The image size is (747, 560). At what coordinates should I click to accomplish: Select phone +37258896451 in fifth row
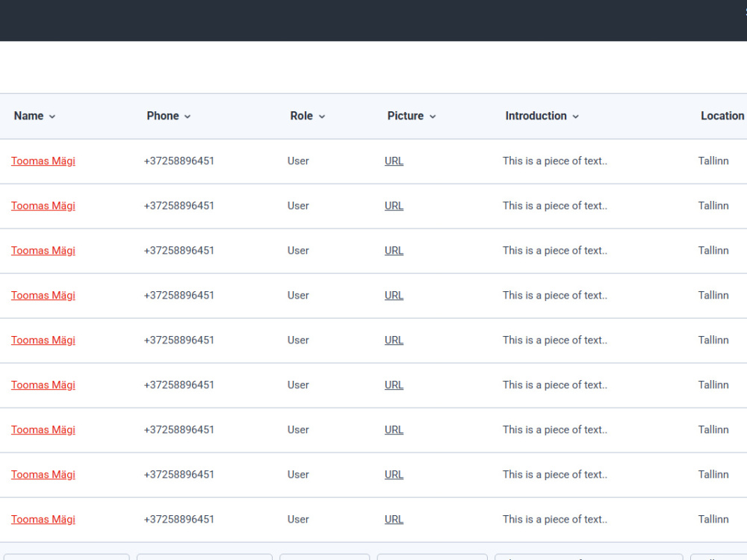coord(179,340)
